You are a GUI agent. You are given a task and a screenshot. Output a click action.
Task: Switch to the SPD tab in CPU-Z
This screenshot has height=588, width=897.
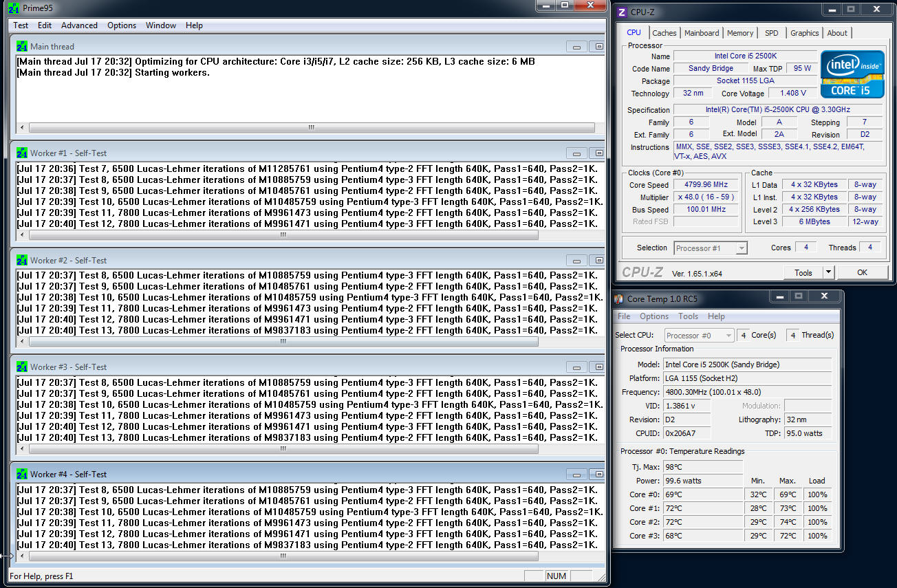(x=772, y=33)
